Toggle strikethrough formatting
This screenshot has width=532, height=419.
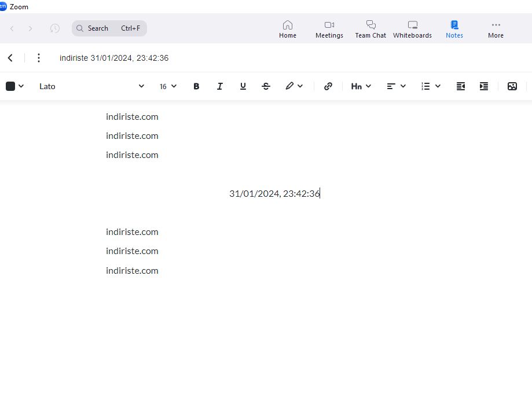click(266, 86)
